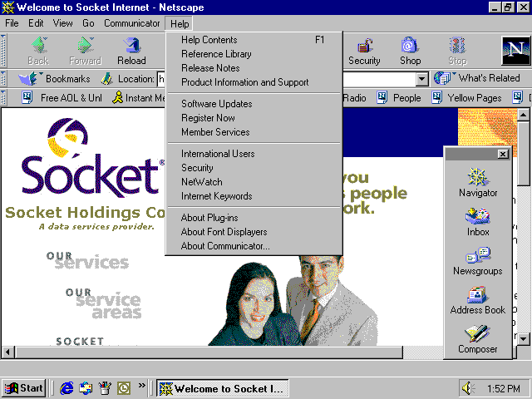
Task: Select About Plug-ins
Action: (254, 218)
